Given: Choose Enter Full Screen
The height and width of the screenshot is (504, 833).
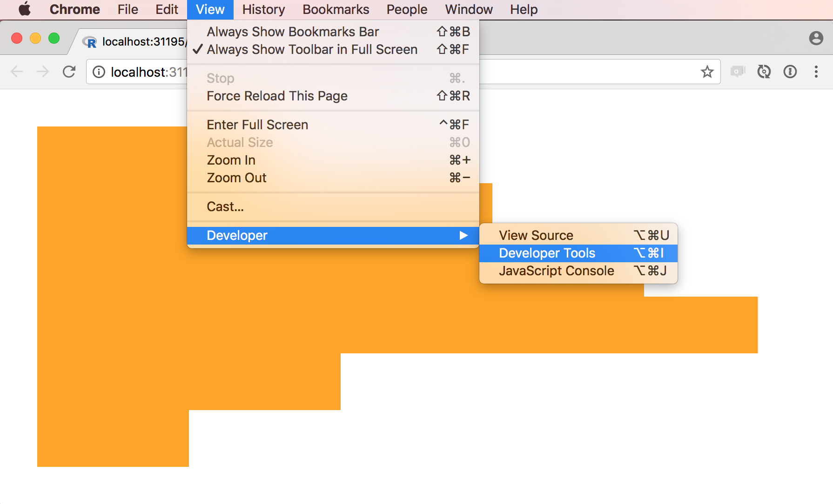Looking at the screenshot, I should point(333,125).
